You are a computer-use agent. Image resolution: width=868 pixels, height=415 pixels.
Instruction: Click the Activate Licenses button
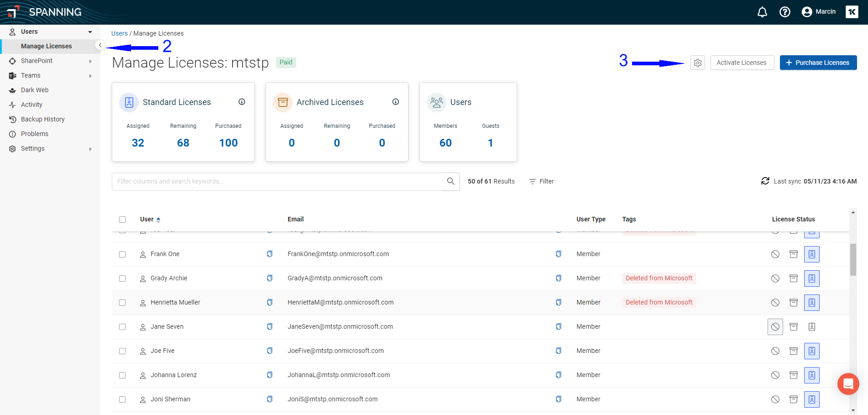pos(742,63)
